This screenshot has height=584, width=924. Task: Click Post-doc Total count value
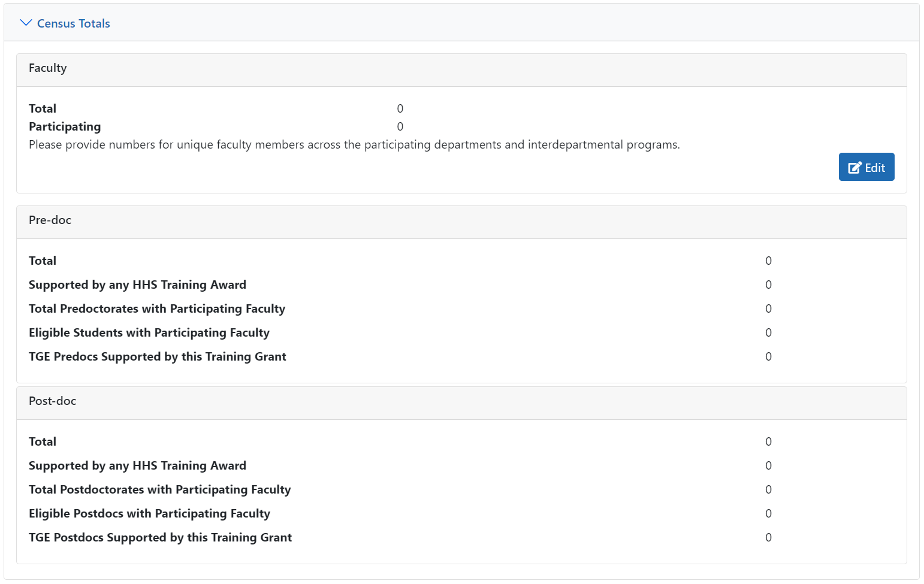point(768,441)
